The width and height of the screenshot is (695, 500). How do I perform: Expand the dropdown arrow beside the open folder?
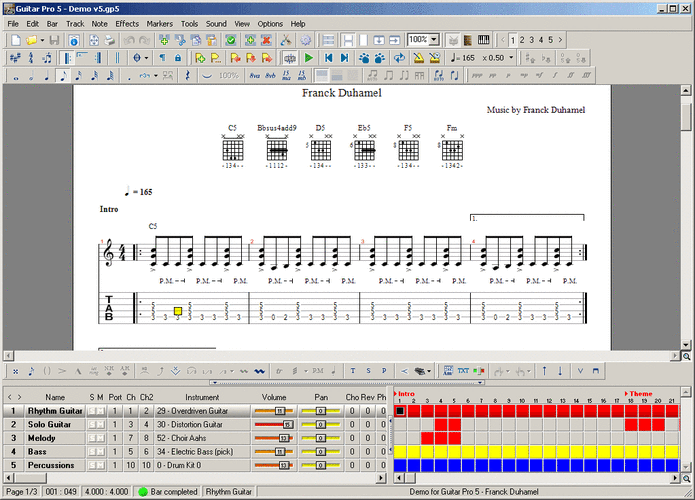pyautogui.click(x=42, y=40)
